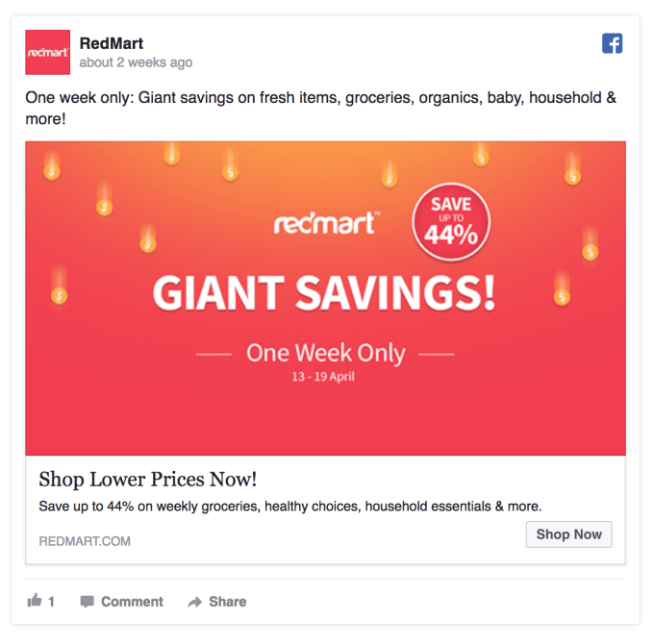Open the RedMart page name link

pos(112,43)
